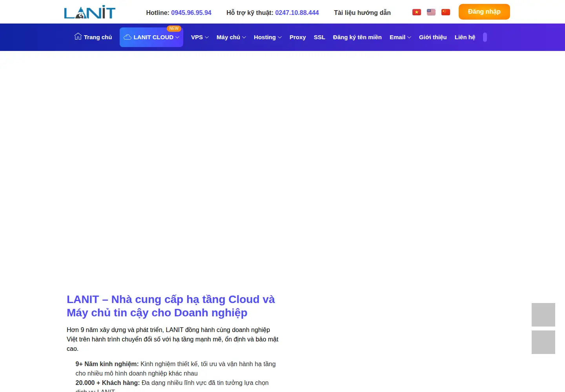Image resolution: width=565 pixels, height=392 pixels.
Task: Select the text "9+ Năm kinh nghiệm:"
Action: [x=107, y=364]
